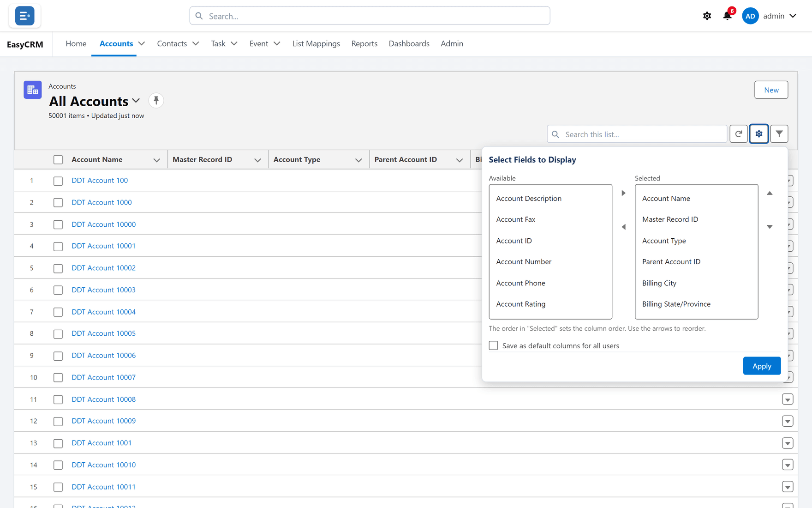The image size is (812, 508).
Task: Focus the Search this list field
Action: 637,134
